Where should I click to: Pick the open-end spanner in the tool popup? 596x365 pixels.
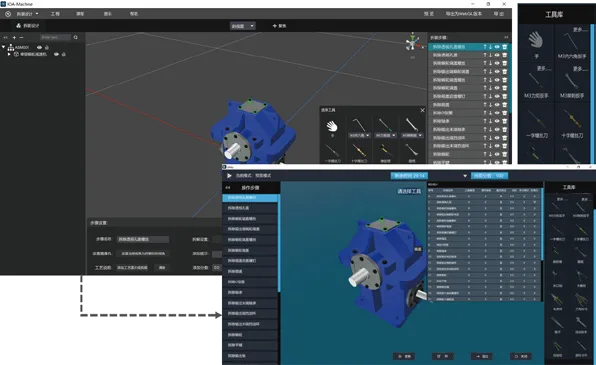click(x=412, y=125)
